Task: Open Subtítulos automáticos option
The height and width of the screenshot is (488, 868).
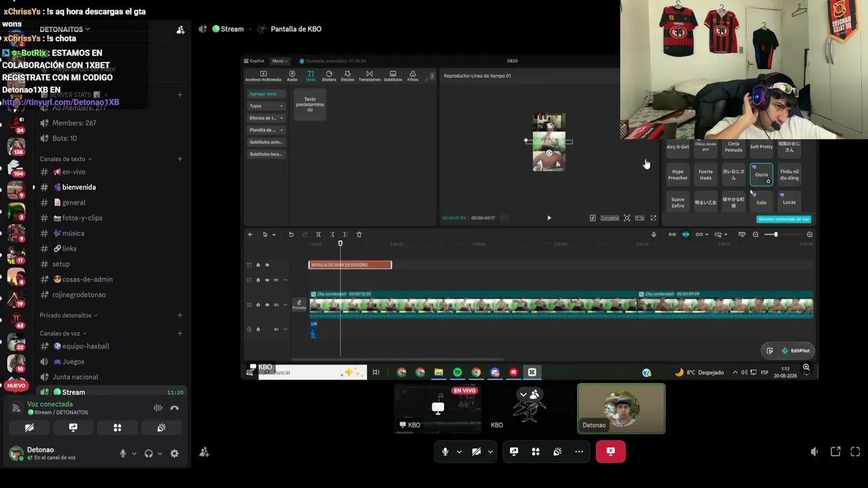Action: 266,142
